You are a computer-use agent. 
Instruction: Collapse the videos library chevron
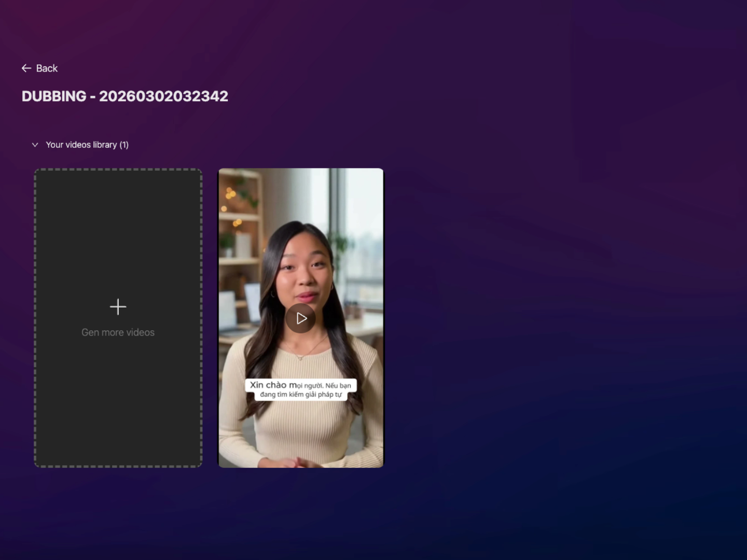35,145
